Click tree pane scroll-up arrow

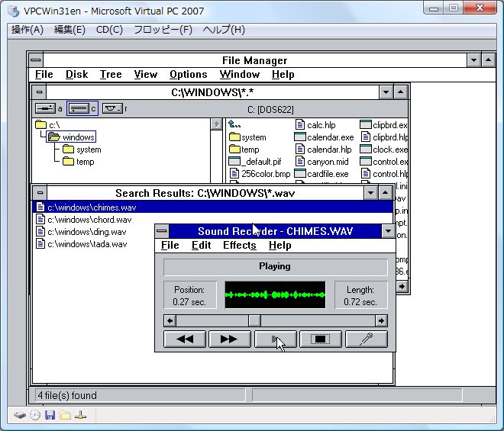pos(216,124)
